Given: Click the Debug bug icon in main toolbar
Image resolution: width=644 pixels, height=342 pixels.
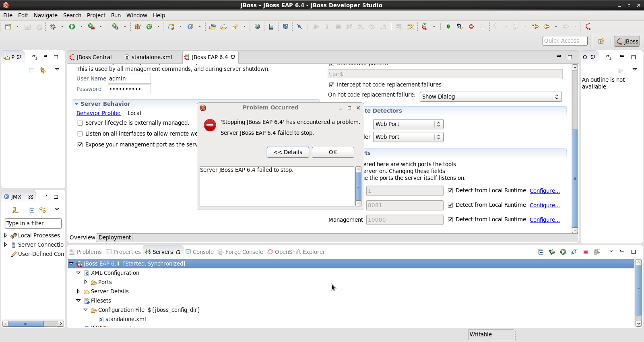Looking at the screenshot, I should pyautogui.click(x=53, y=27).
